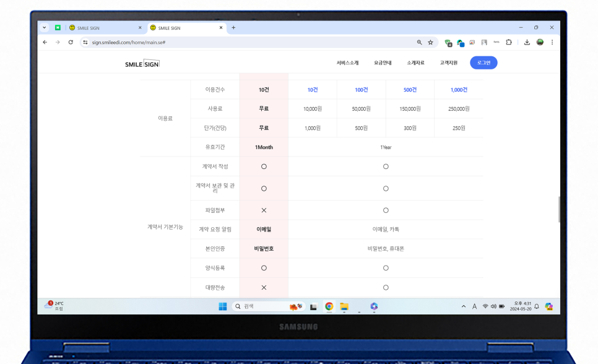Image resolution: width=598 pixels, height=364 pixels.
Task: Open the 서비스소개 menu
Action: click(x=347, y=63)
